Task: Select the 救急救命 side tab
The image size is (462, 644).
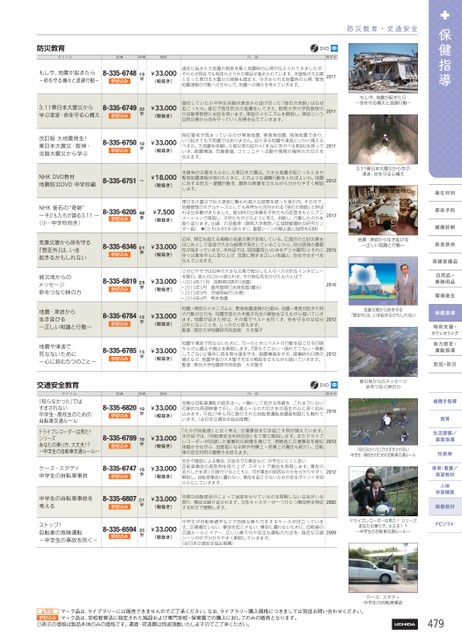Action: tap(445, 244)
